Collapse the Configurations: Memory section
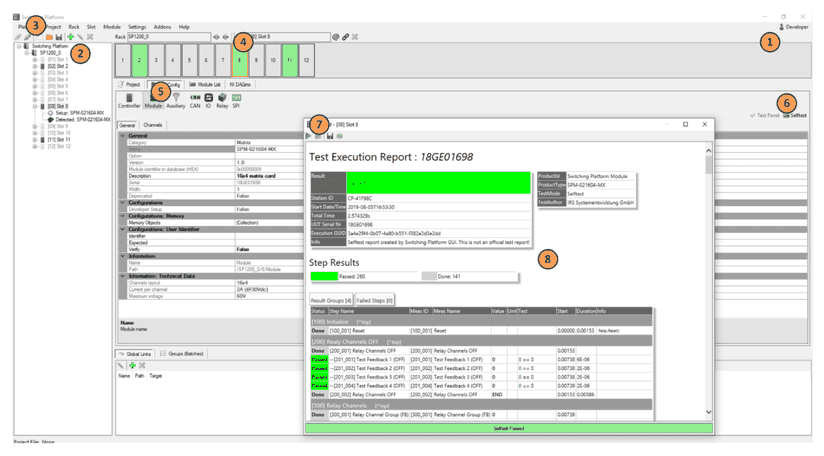The width and height of the screenshot is (824, 456). [x=122, y=216]
